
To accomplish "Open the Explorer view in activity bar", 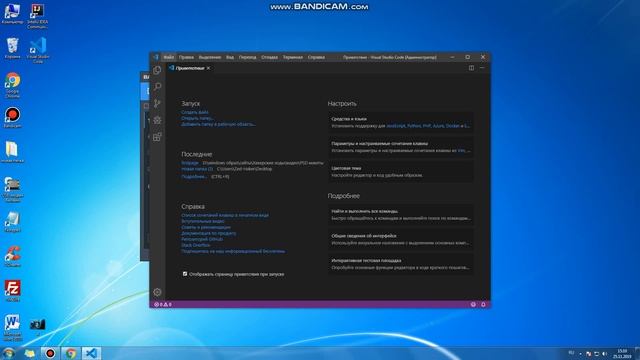I will (157, 70).
